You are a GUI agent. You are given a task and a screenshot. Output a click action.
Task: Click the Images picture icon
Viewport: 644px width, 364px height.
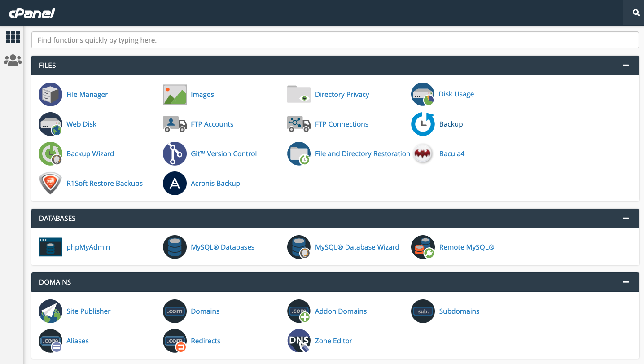point(175,94)
